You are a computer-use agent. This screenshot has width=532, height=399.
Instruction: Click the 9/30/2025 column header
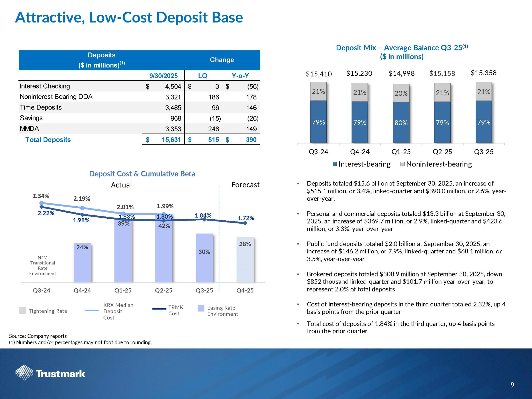pyautogui.click(x=163, y=76)
